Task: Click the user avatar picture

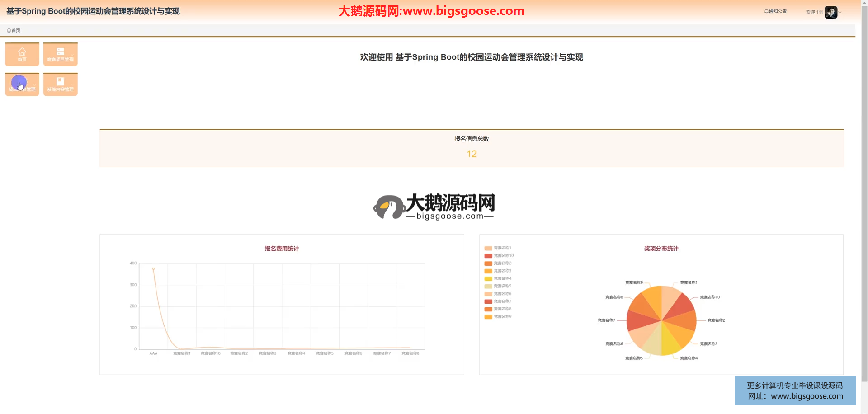Action: pyautogui.click(x=830, y=12)
